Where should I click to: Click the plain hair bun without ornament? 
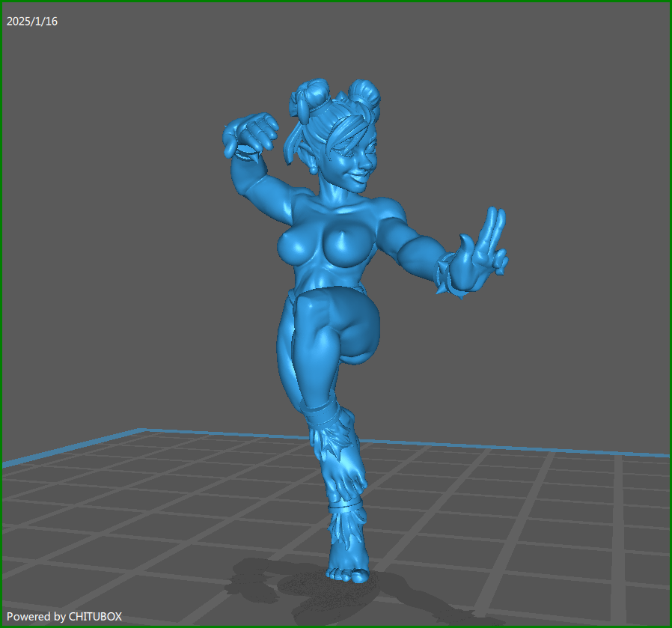pos(366,94)
